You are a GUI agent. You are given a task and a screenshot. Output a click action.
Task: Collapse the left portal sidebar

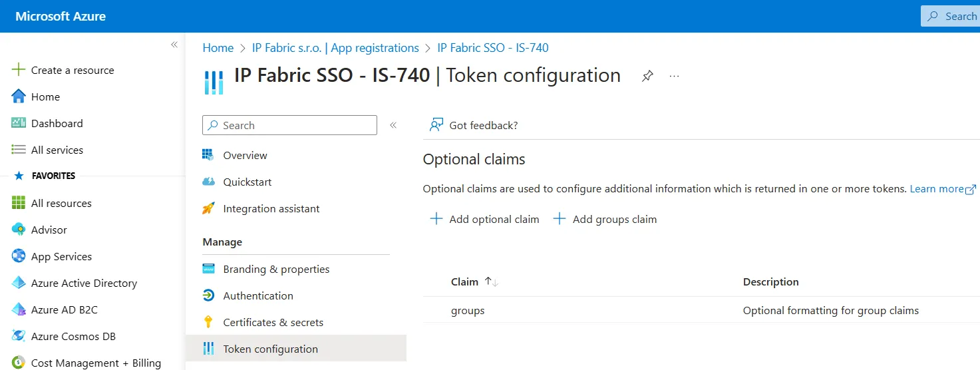click(x=174, y=45)
